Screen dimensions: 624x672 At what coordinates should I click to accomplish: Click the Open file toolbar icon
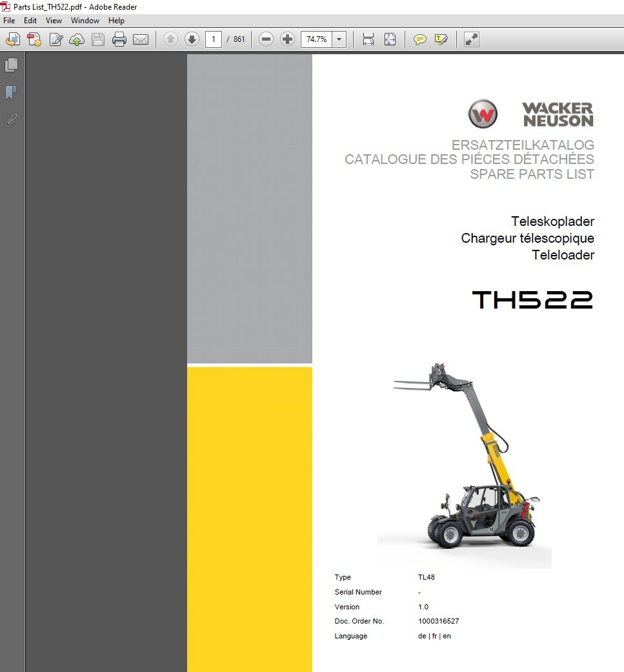click(x=12, y=39)
